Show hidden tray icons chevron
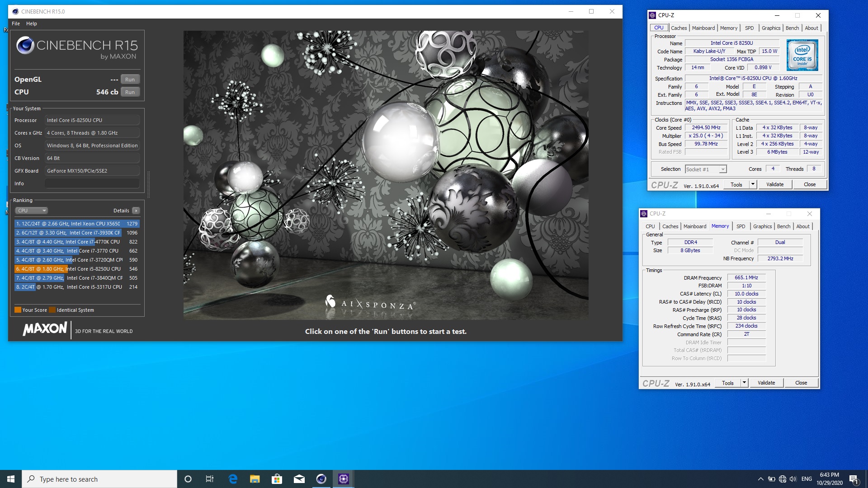The image size is (868, 488). tap(760, 479)
